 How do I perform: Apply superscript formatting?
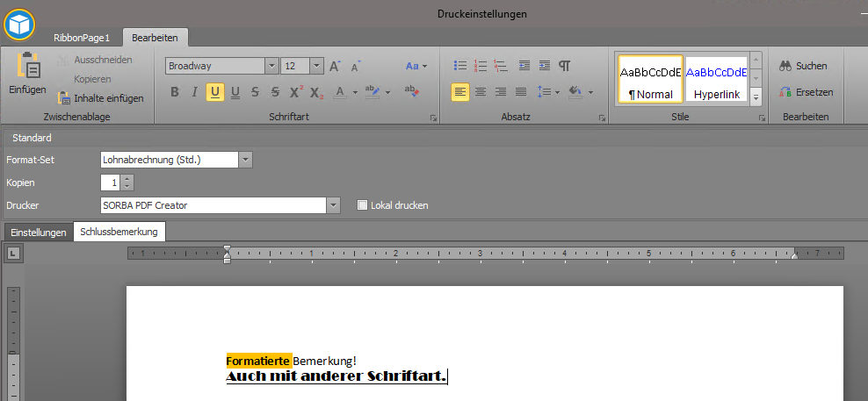pos(296,92)
